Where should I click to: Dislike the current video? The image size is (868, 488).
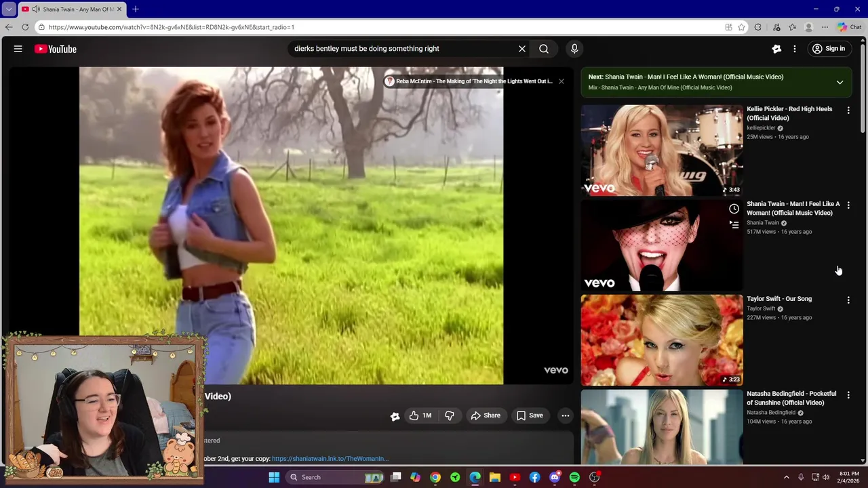click(450, 415)
